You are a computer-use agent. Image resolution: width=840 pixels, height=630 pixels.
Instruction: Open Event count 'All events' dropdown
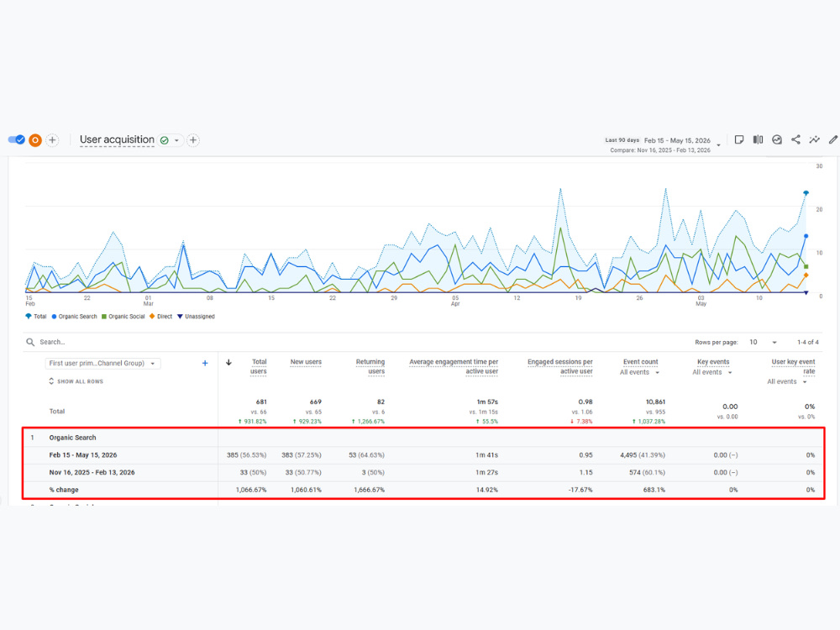(x=639, y=372)
